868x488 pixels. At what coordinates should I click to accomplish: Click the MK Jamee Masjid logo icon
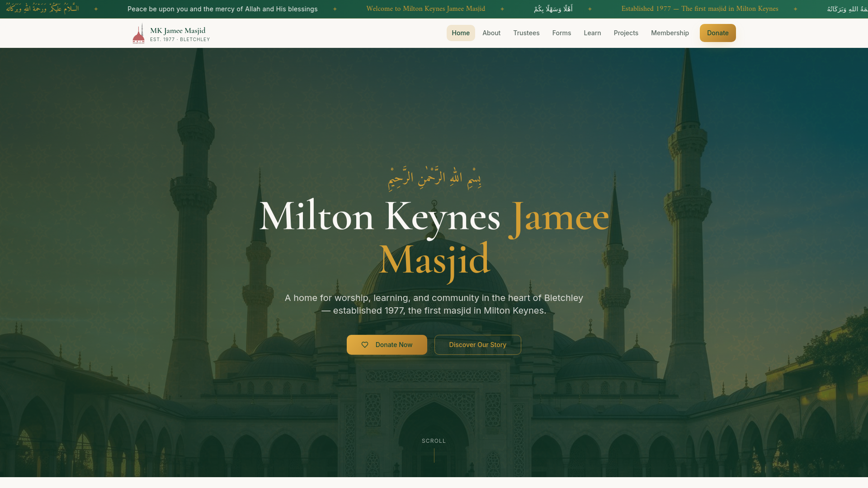(138, 33)
